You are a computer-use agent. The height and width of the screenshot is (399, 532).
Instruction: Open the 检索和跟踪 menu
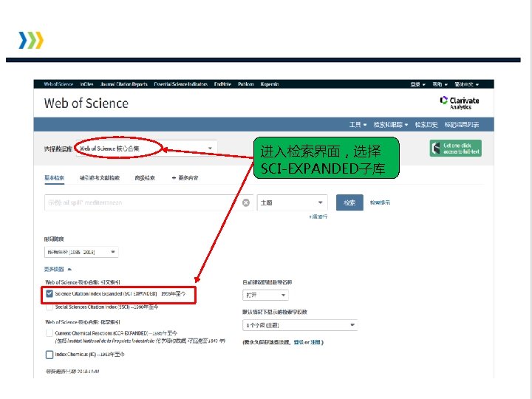[391, 125]
